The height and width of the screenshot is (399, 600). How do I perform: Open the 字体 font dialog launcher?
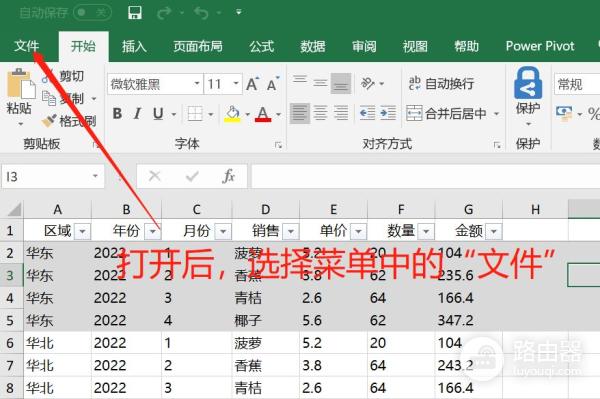[x=278, y=145]
